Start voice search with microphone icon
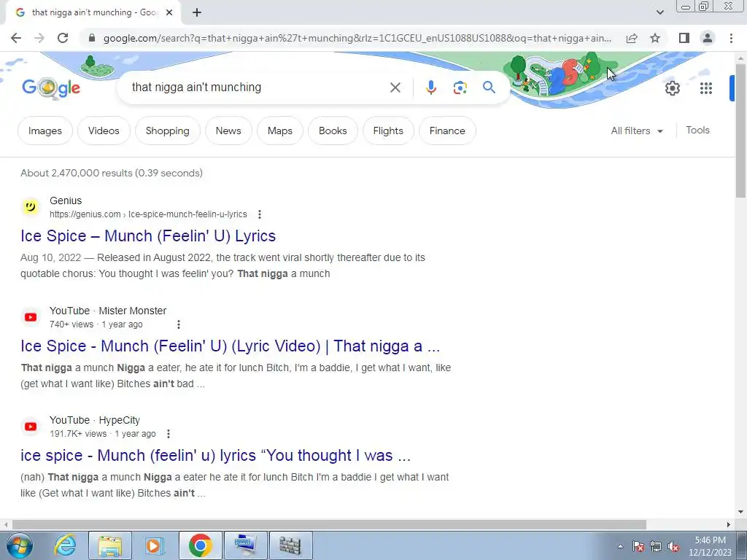747x560 pixels. pos(431,87)
